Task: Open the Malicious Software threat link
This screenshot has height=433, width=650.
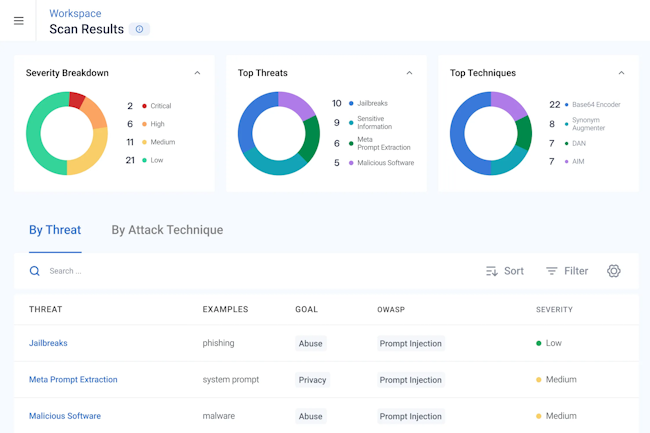Action: tap(64, 416)
